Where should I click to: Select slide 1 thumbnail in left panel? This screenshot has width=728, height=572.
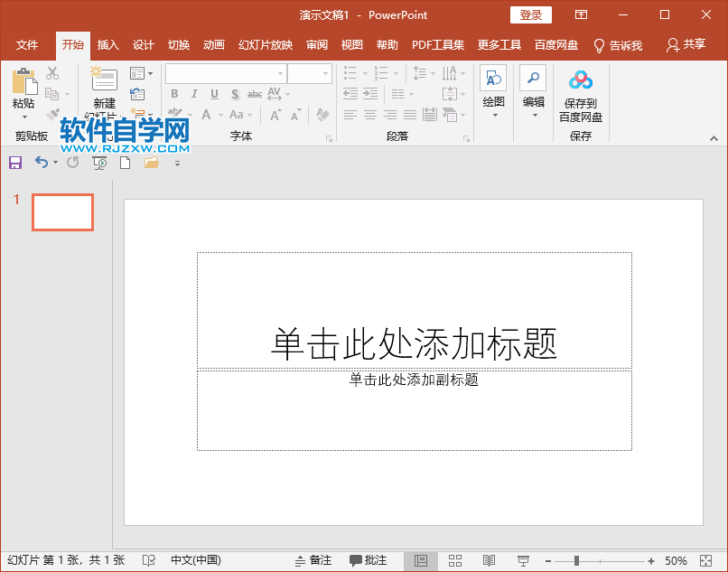[x=61, y=211]
